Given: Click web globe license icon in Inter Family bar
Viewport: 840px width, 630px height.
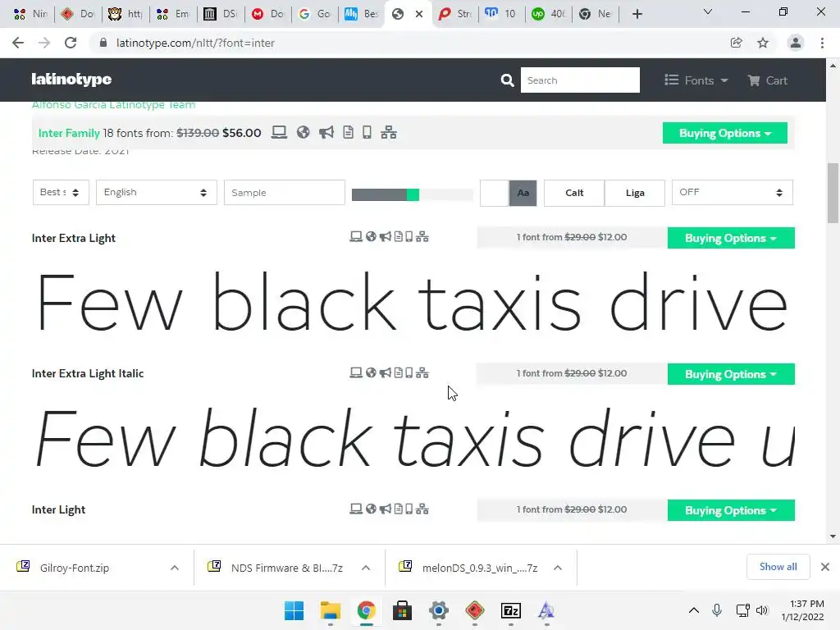Looking at the screenshot, I should (304, 132).
